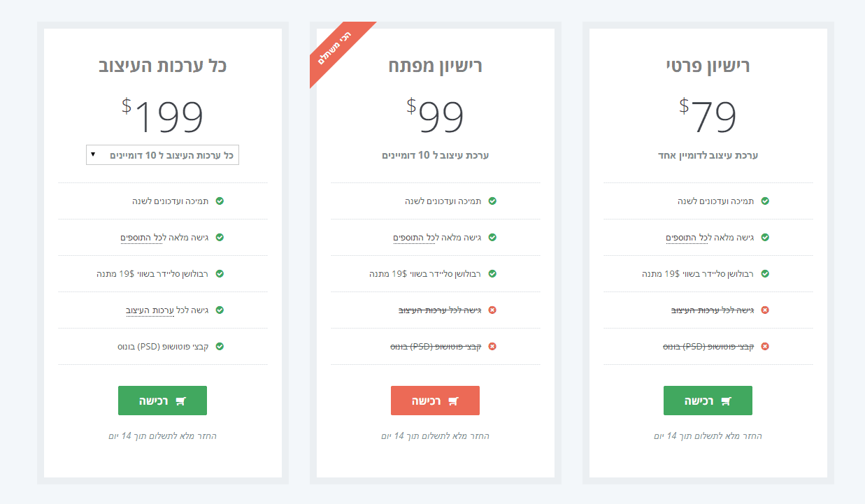Click the green רכישה button under the $199 plan

162,401
